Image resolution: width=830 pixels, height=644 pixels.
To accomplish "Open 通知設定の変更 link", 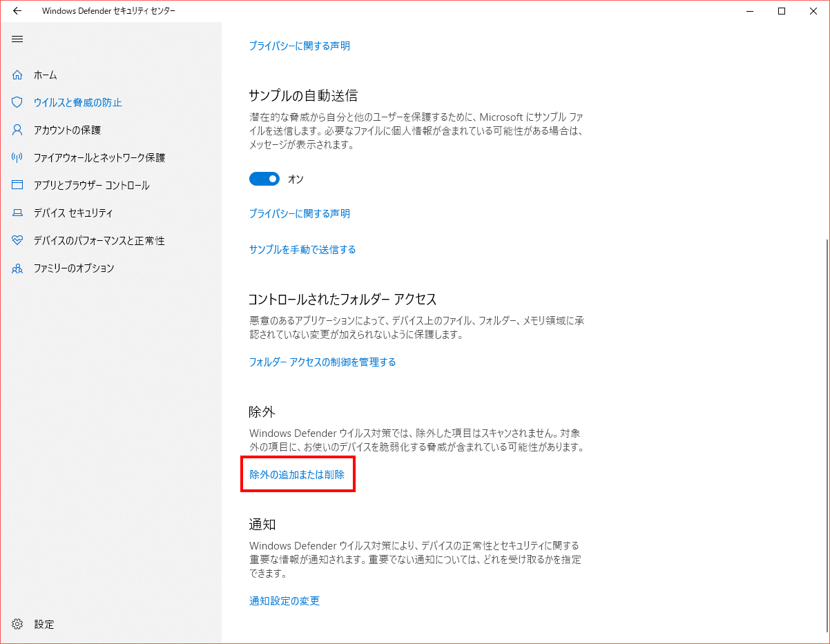I will [x=284, y=601].
